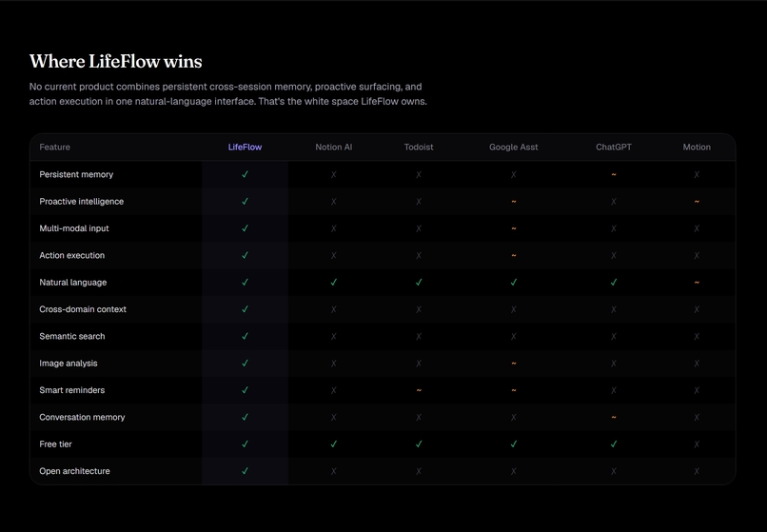767x532 pixels.
Task: Select the Action execution row label
Action: click(x=72, y=255)
